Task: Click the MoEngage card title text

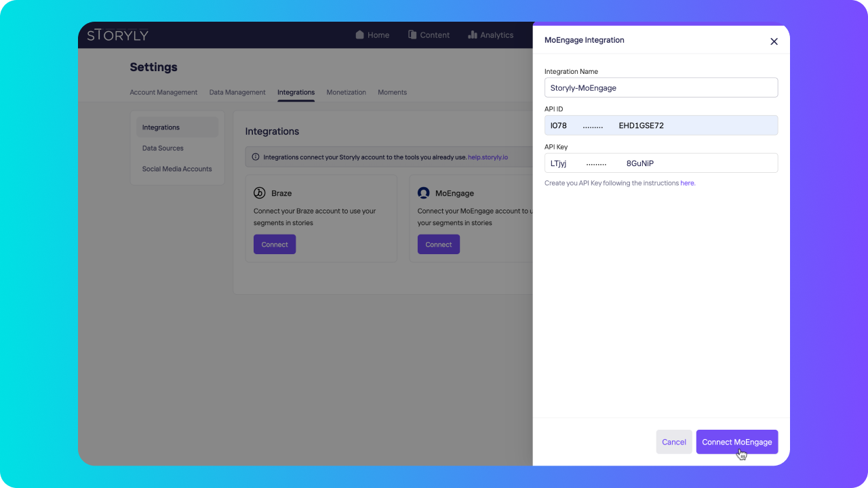Action: (x=454, y=193)
